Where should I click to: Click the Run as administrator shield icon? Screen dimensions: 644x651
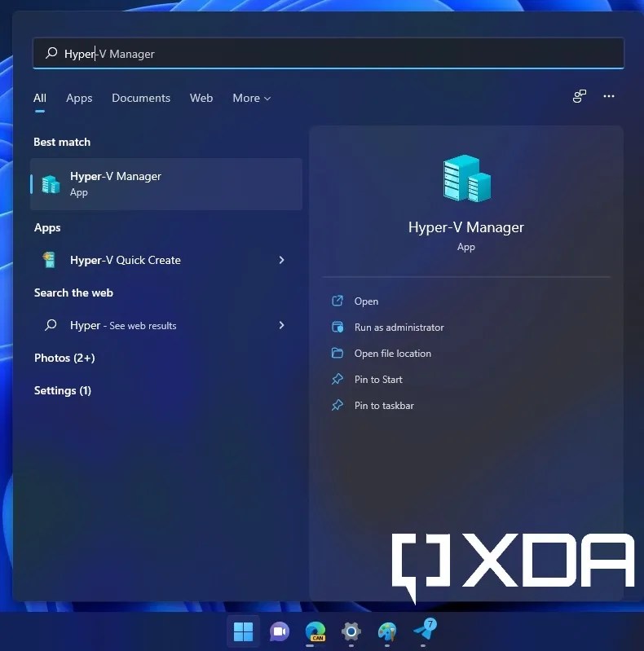pos(337,328)
